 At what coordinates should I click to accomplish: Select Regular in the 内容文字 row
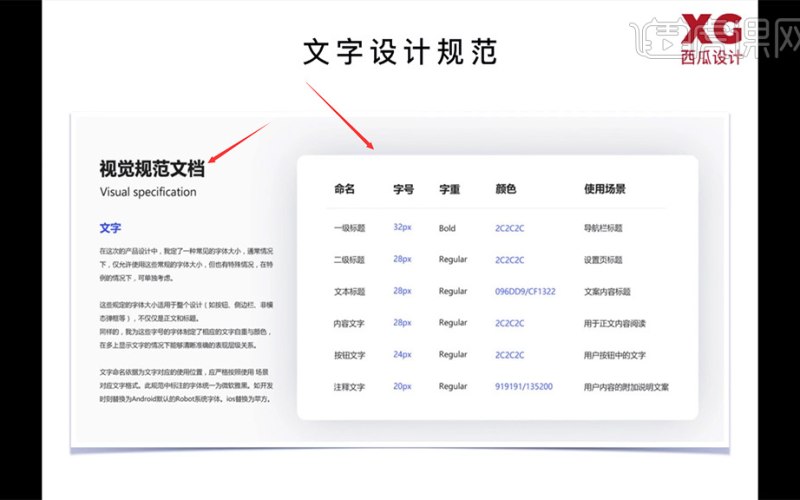tap(453, 323)
